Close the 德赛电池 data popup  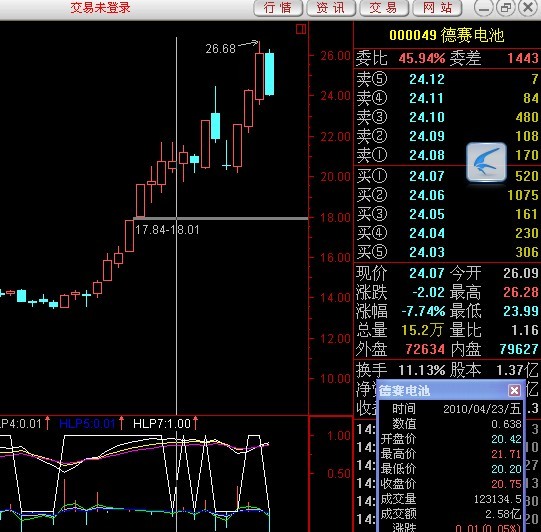(x=514, y=391)
